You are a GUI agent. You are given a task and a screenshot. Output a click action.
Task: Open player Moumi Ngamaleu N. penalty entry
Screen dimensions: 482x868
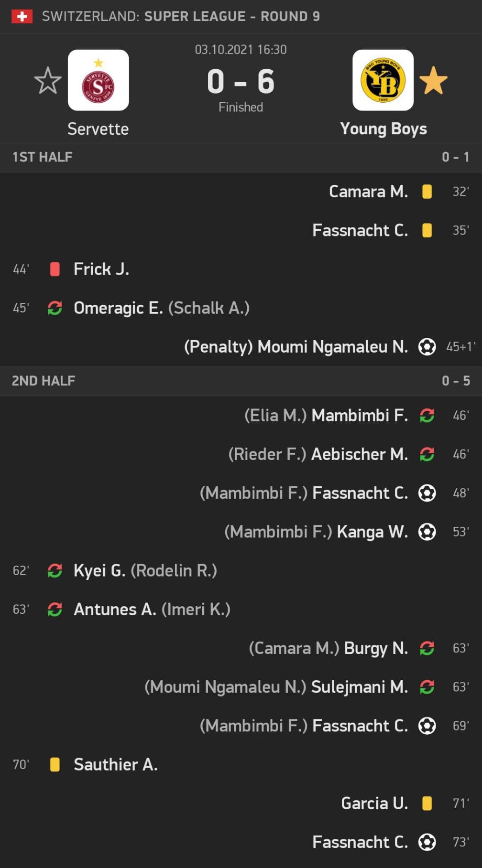[x=332, y=347]
